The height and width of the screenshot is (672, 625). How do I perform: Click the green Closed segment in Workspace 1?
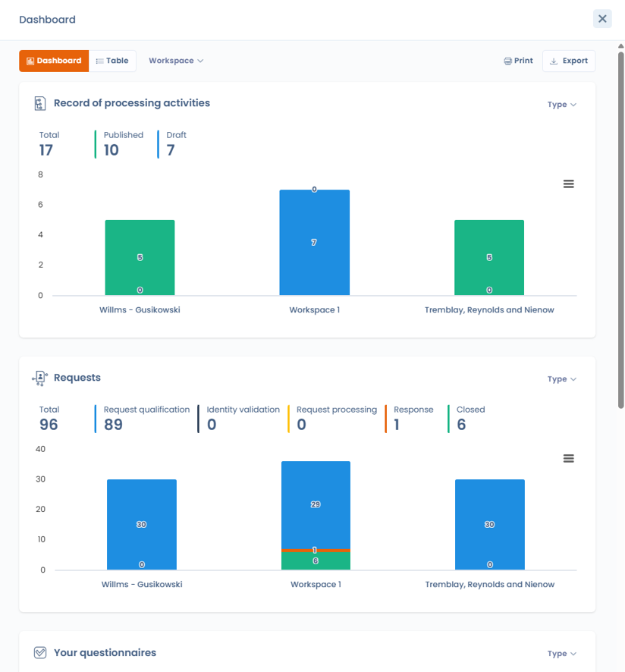point(316,561)
